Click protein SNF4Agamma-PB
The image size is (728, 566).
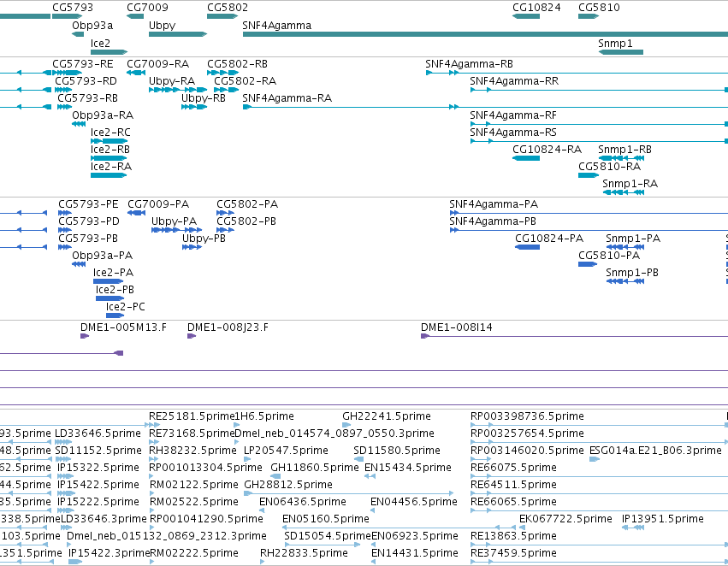(493, 221)
